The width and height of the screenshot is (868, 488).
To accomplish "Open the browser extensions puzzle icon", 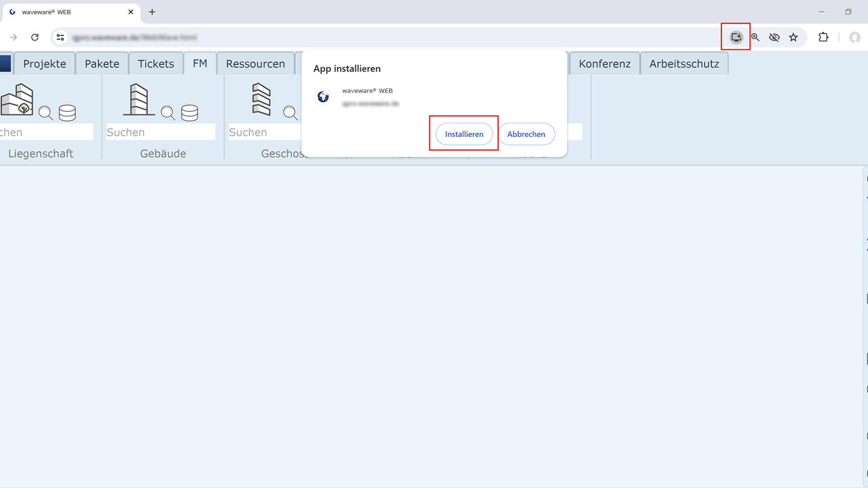I will click(823, 37).
